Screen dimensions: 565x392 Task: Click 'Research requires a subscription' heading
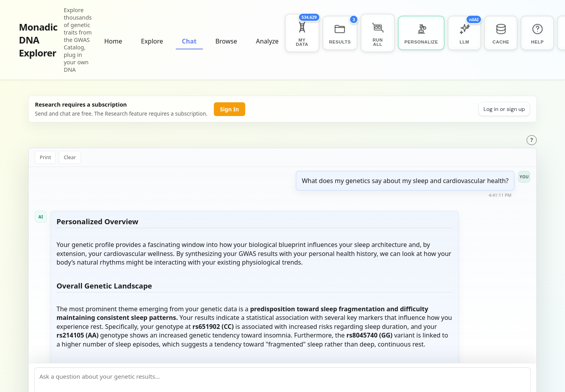click(x=81, y=105)
